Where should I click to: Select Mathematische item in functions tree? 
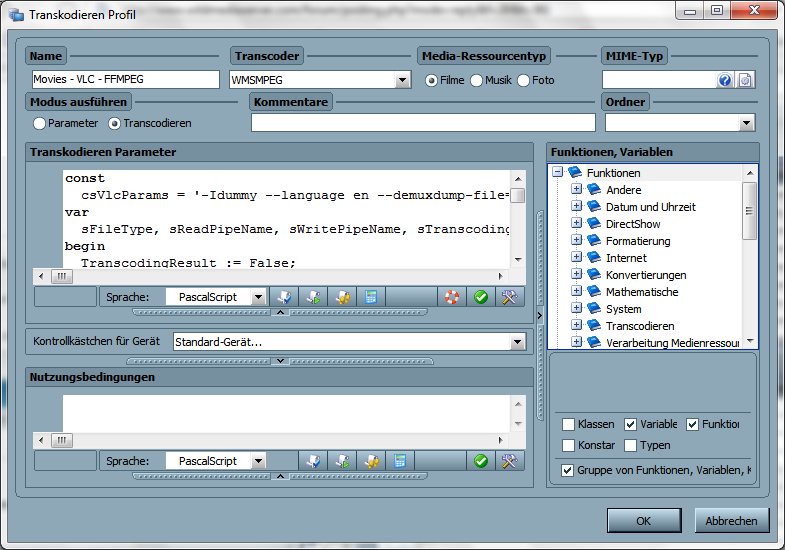point(641,292)
